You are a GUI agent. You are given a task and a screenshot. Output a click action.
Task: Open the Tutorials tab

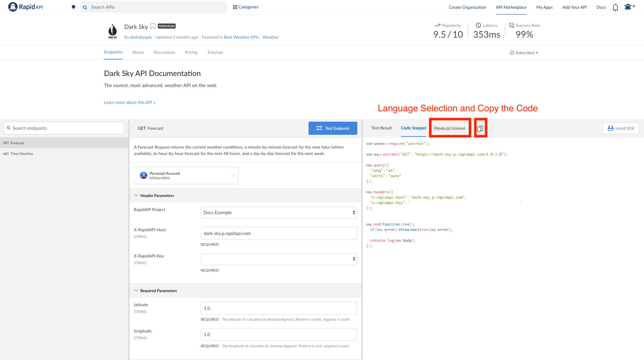pos(215,52)
